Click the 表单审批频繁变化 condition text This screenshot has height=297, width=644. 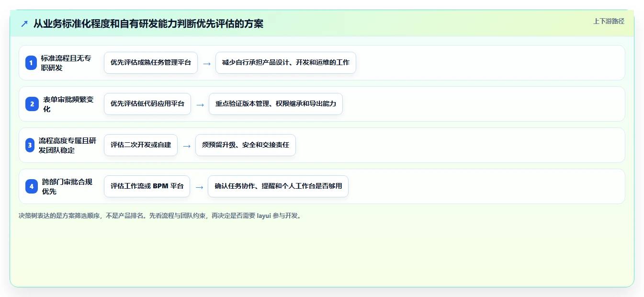[68, 104]
